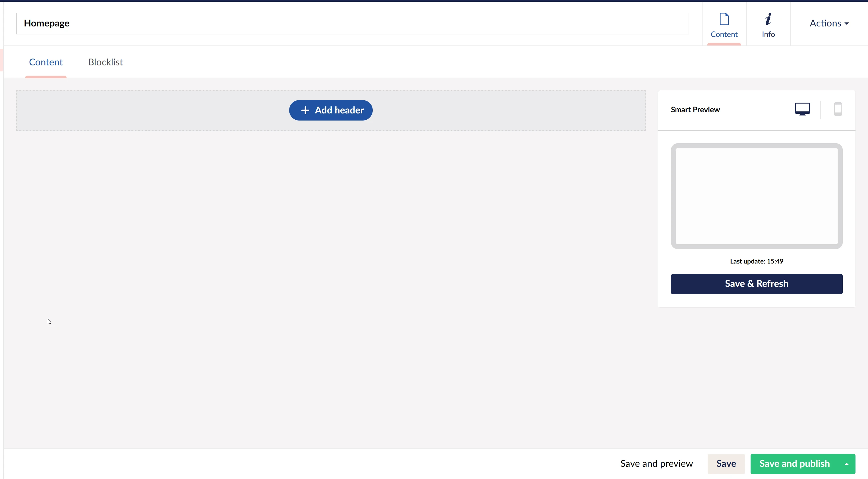Viewport: 868px width, 479px height.
Task: Click Save & Refresh in Smart Preview
Action: [757, 284]
